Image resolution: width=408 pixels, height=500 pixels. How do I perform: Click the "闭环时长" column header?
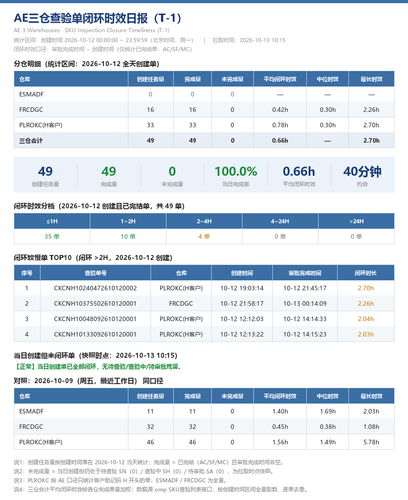pyautogui.click(x=366, y=273)
